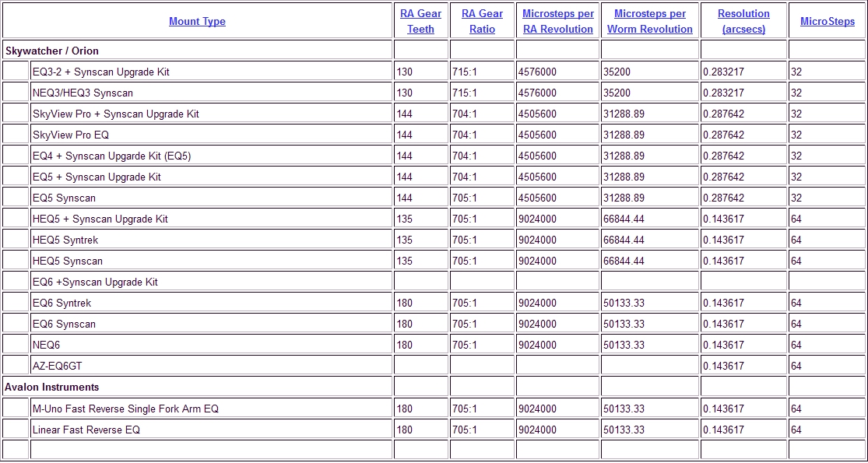Click the AZ-EQ6GT row name
This screenshot has height=463, width=868.
tap(58, 367)
